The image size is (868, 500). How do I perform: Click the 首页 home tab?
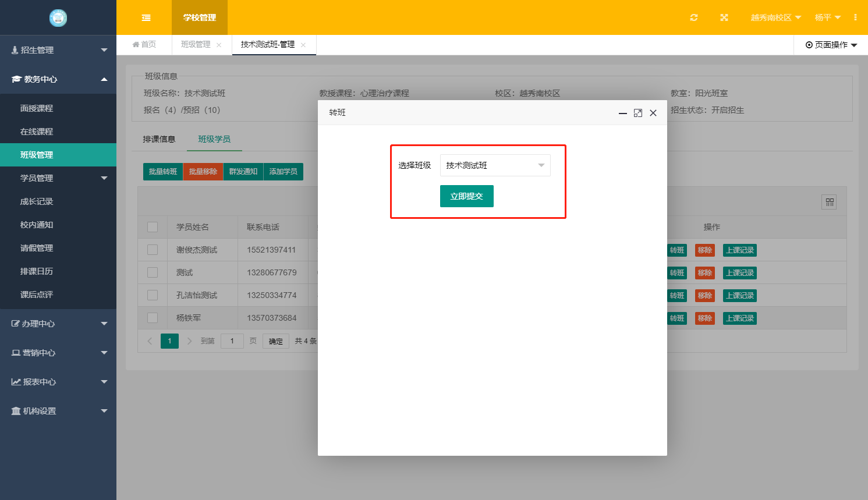(144, 44)
